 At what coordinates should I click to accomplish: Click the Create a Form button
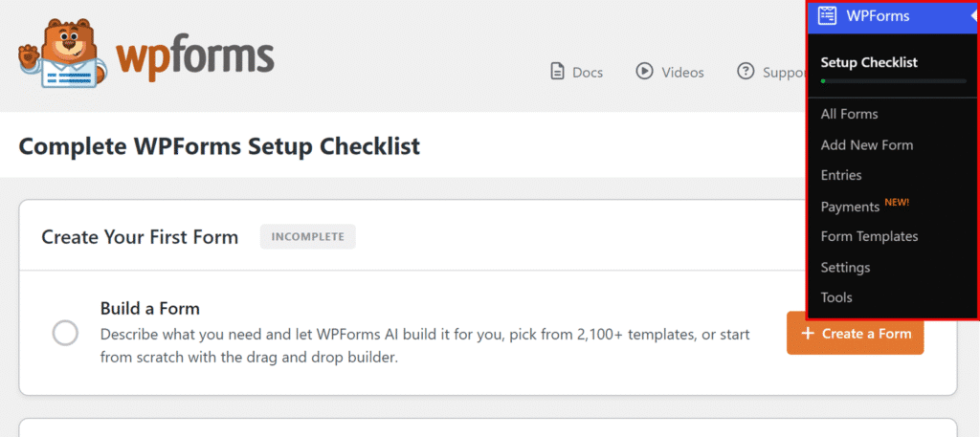pyautogui.click(x=855, y=334)
